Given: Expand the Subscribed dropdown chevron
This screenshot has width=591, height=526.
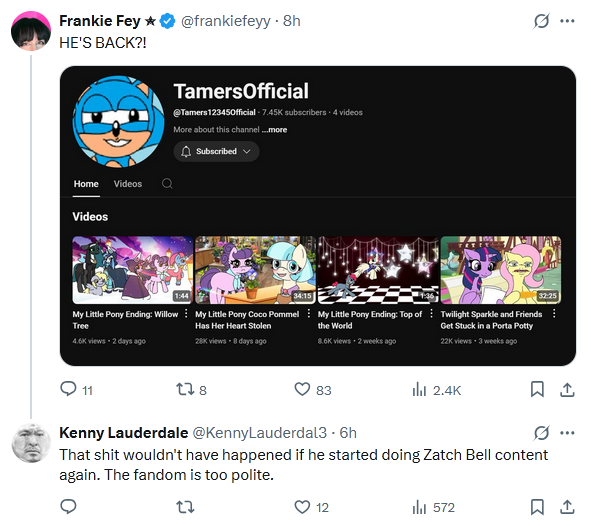Looking at the screenshot, I should pyautogui.click(x=247, y=151).
